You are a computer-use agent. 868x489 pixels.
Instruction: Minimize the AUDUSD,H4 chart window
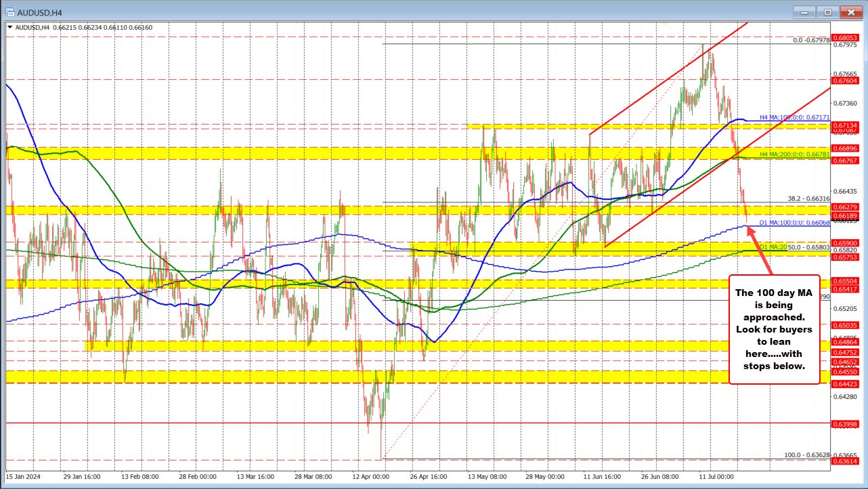tap(804, 12)
